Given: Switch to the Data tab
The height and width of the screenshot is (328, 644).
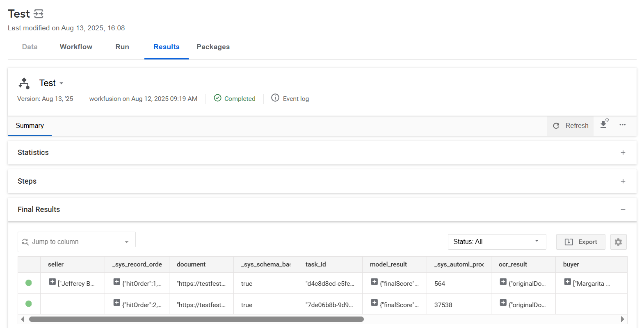Looking at the screenshot, I should pos(30,47).
